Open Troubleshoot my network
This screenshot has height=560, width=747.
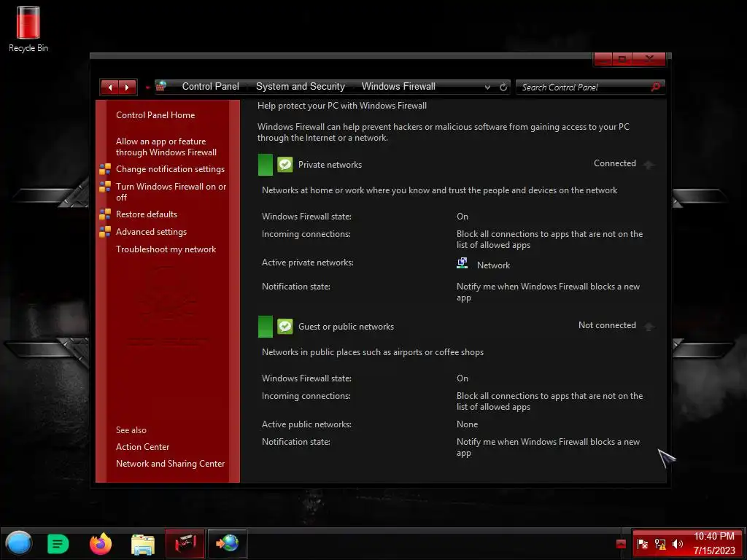click(x=166, y=249)
